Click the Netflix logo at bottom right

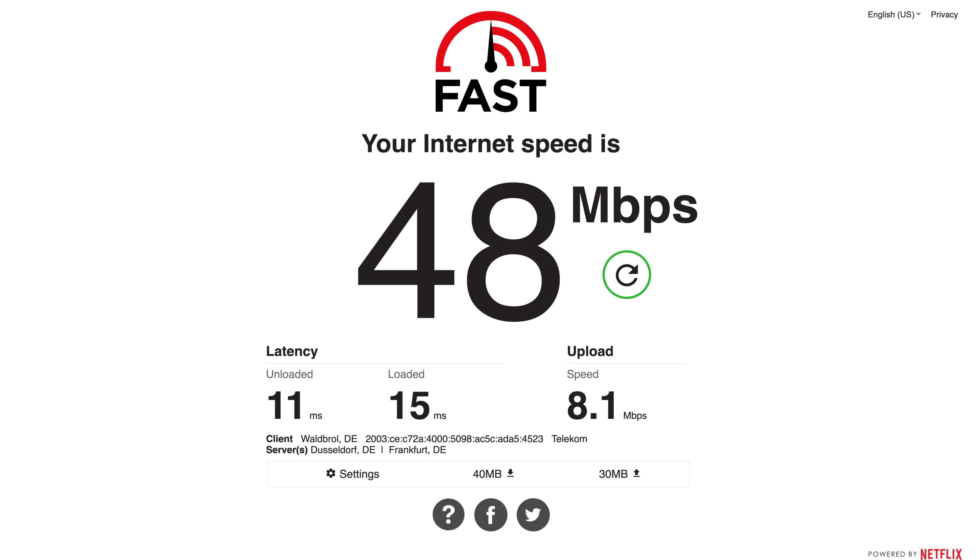click(941, 554)
